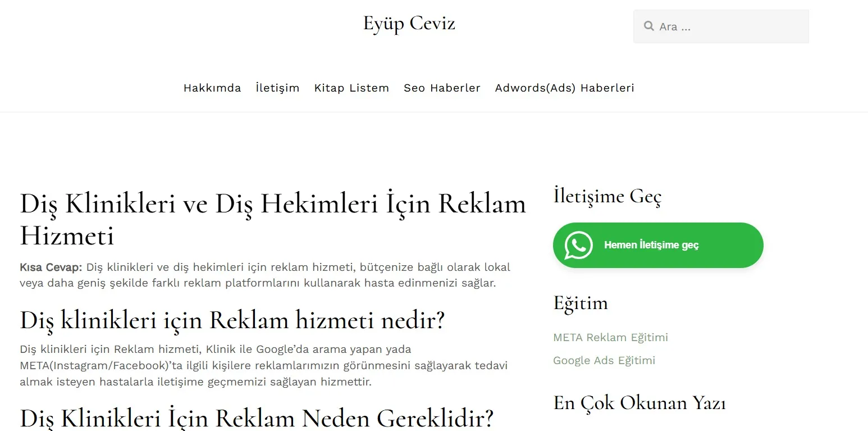This screenshot has height=431, width=868.
Task: Open the Eyüp Ceviz site title
Action: click(409, 24)
